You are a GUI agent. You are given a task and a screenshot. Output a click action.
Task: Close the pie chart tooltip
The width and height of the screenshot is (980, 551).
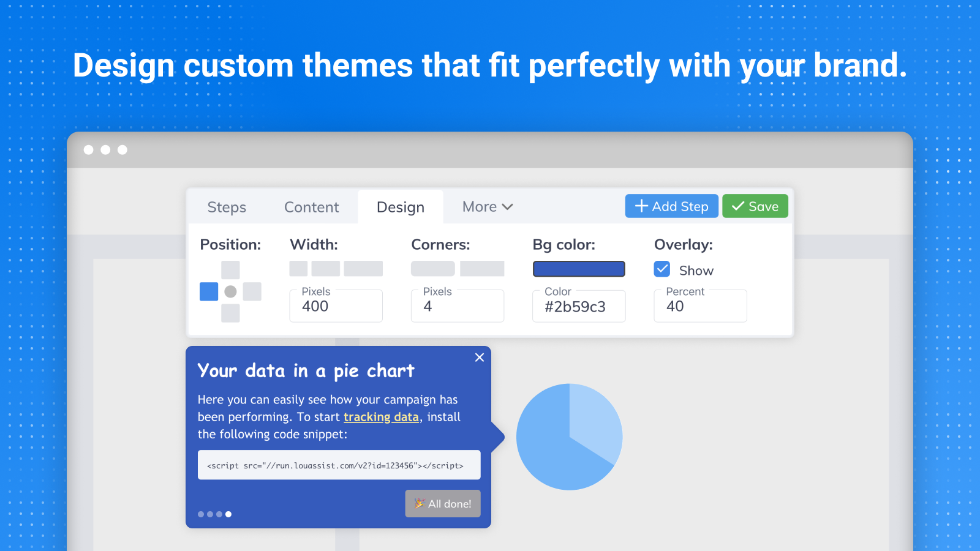pyautogui.click(x=480, y=358)
